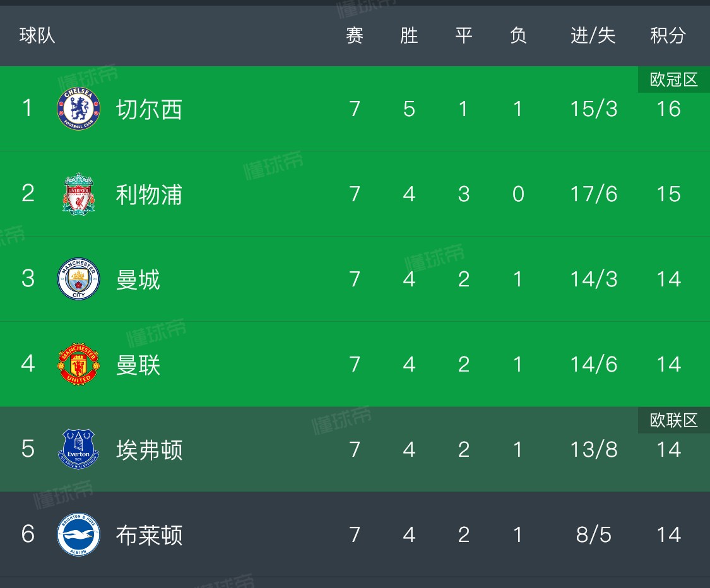This screenshot has height=588, width=710.
Task: Open the Chelsea club crest icon
Action: (x=78, y=109)
